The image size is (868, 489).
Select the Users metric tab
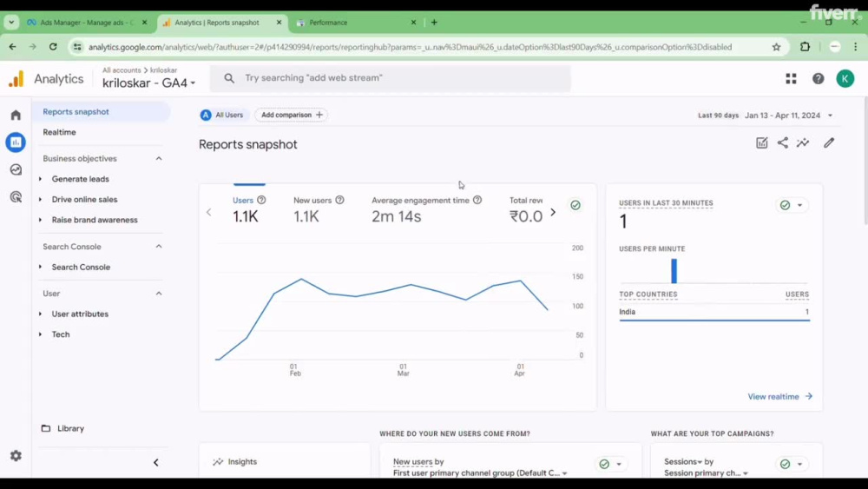click(249, 208)
